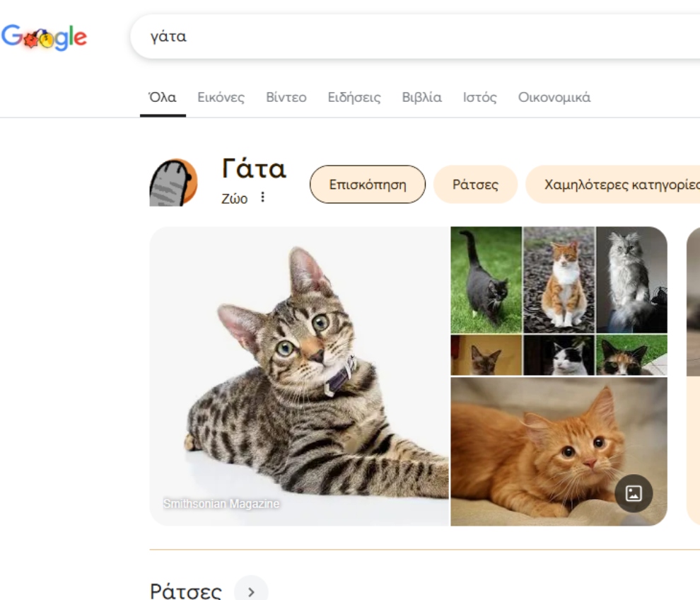700x600 pixels.
Task: Open the fluffy grey longhair cat thumbnail
Action: (x=631, y=279)
